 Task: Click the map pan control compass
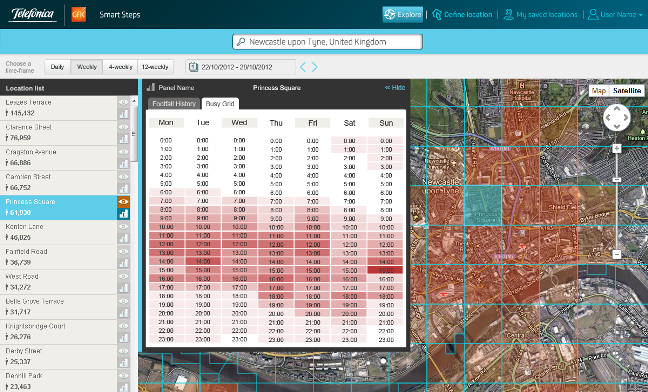coord(617,117)
